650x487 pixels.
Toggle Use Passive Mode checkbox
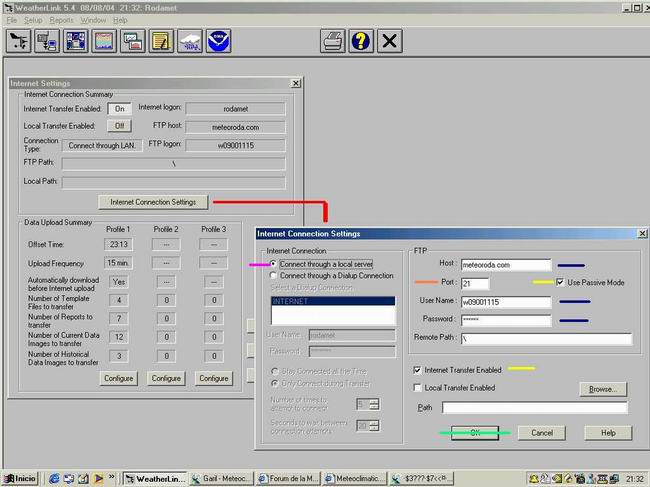click(x=590, y=283)
